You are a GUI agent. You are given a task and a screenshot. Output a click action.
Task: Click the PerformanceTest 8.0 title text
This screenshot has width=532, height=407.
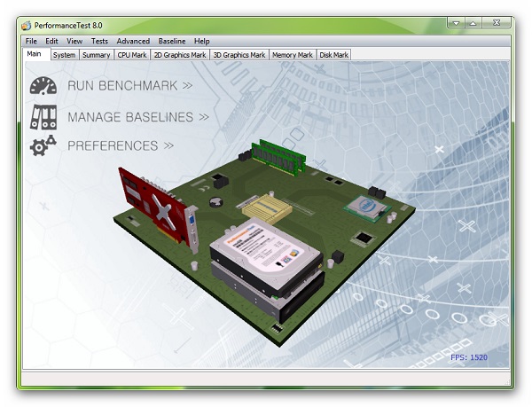[x=68, y=26]
